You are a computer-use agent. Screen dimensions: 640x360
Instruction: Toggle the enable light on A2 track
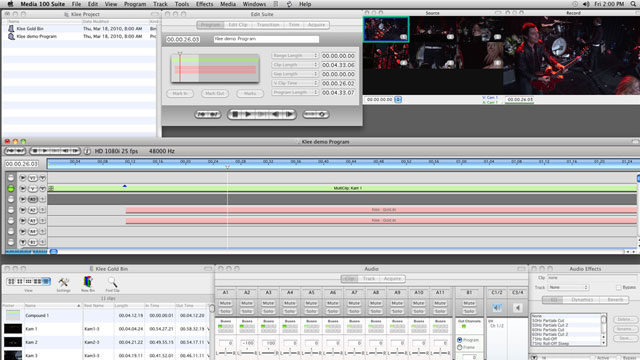(x=11, y=210)
